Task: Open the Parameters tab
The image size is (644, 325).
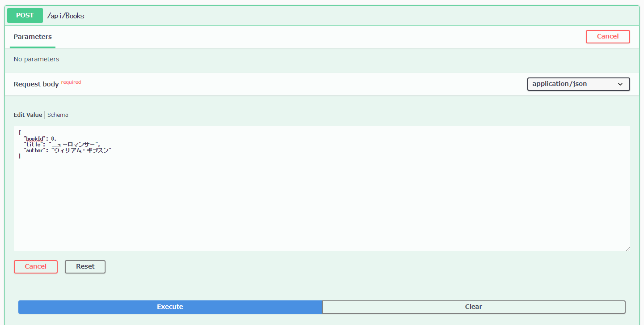Action: pyautogui.click(x=33, y=37)
